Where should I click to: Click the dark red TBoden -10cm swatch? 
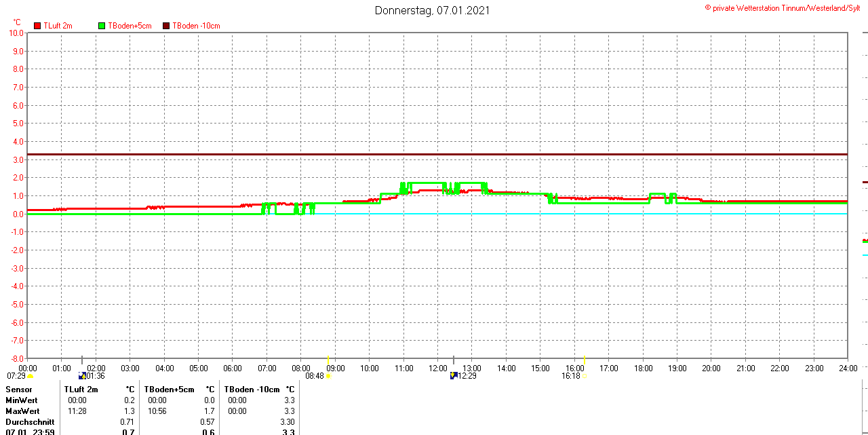(x=166, y=26)
